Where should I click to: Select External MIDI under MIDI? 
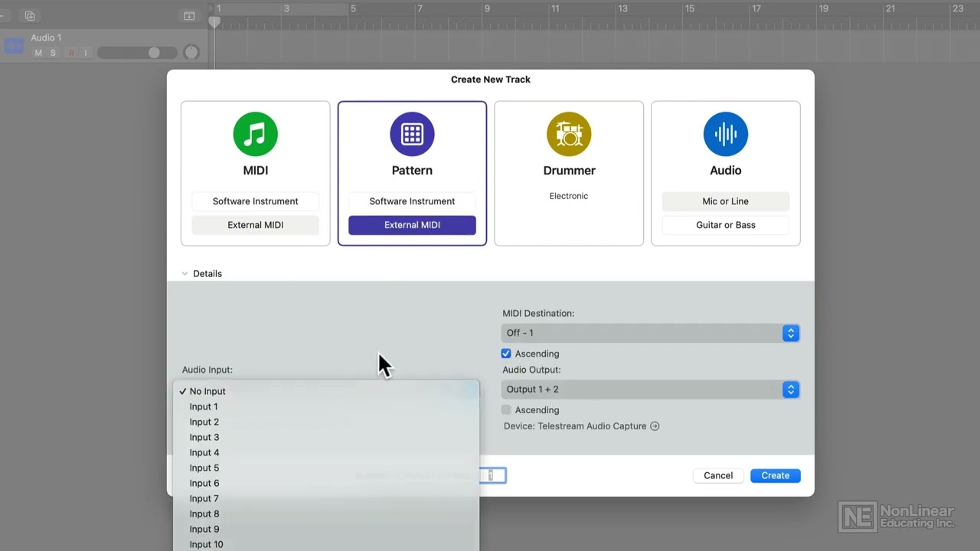tap(255, 225)
